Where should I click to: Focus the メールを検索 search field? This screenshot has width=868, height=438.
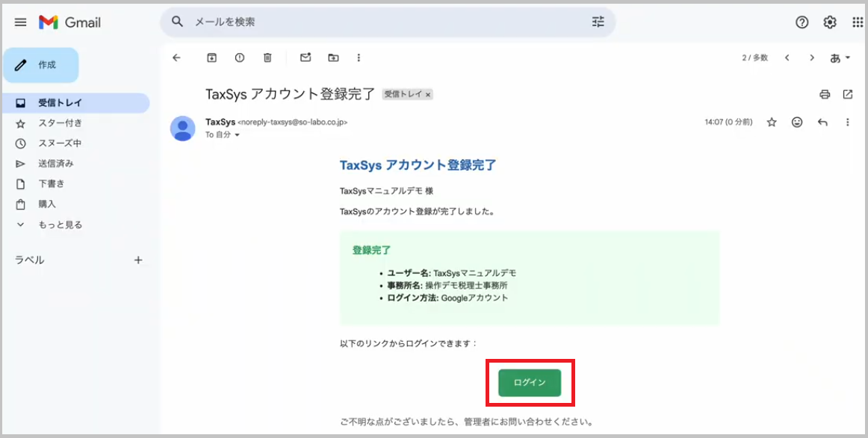pyautogui.click(x=388, y=22)
